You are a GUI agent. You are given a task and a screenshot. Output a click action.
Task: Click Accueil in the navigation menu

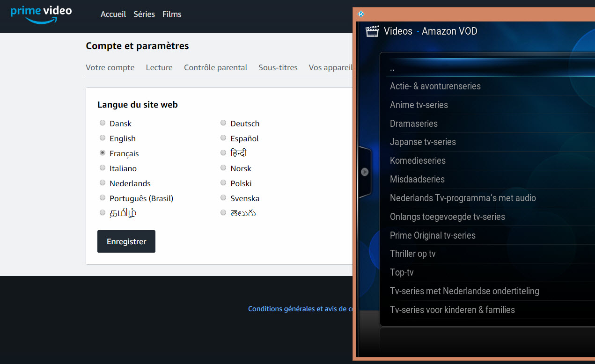[113, 14]
